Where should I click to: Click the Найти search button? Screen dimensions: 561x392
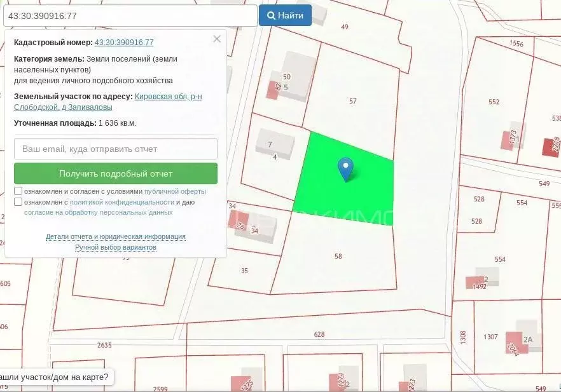(285, 15)
